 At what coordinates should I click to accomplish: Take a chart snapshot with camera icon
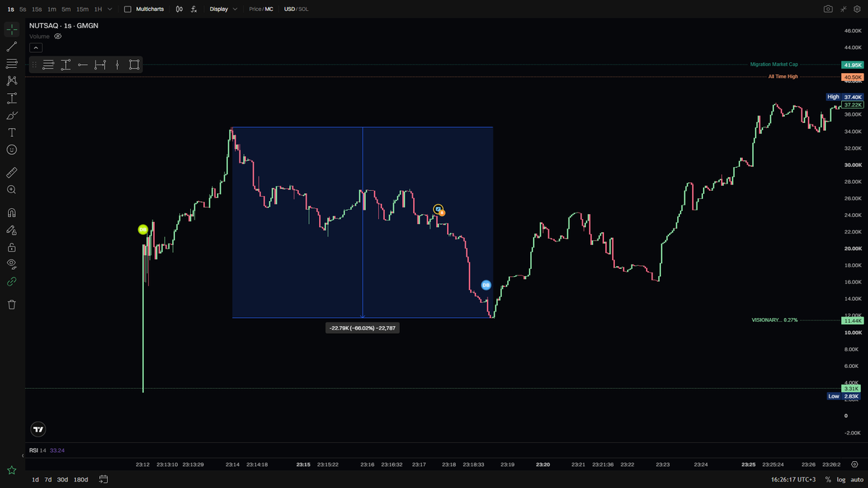point(828,9)
